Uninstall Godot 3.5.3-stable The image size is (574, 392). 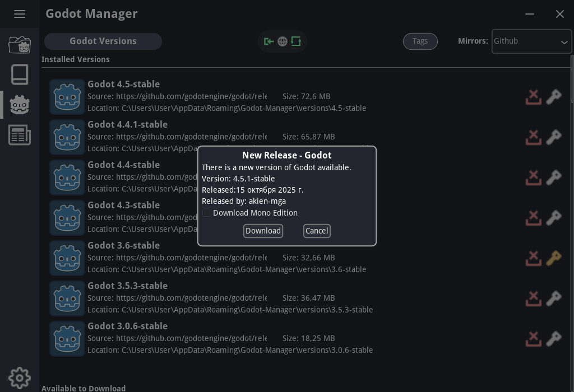coord(534,298)
